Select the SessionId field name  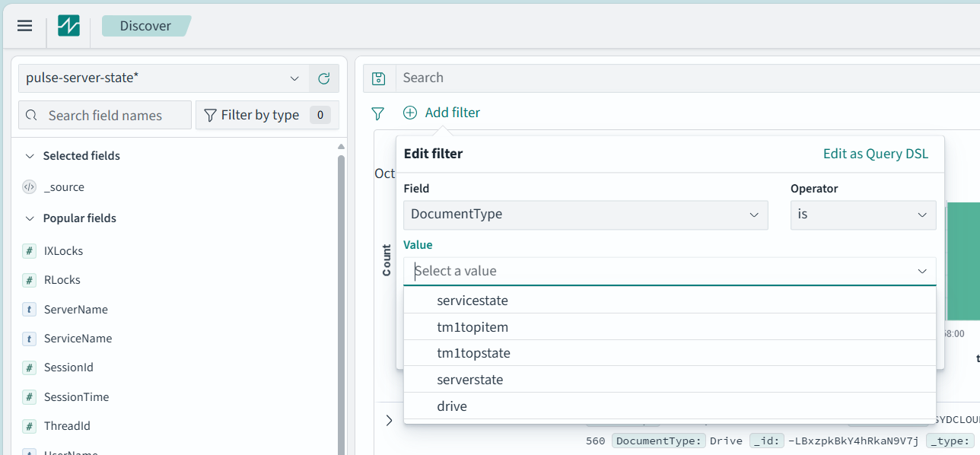pos(68,367)
